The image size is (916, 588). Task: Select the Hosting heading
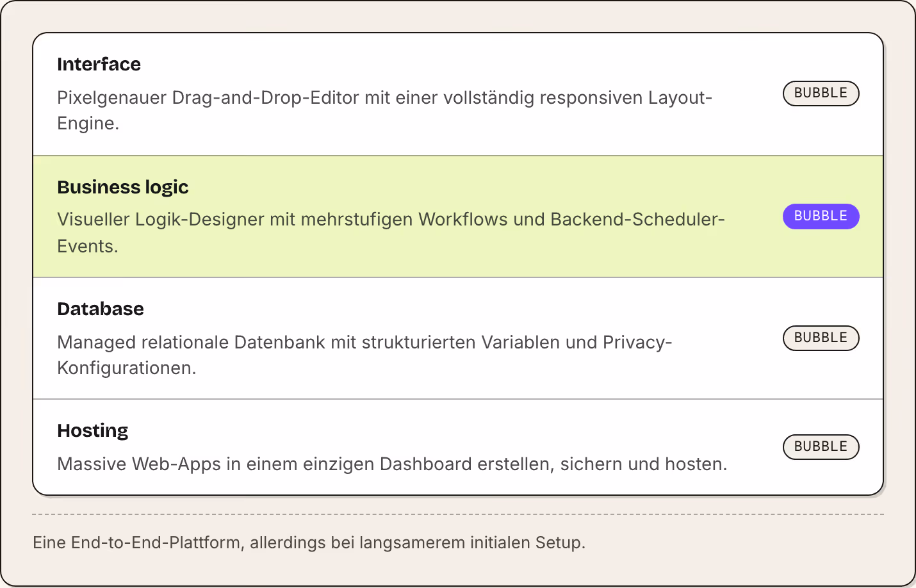[92, 431]
